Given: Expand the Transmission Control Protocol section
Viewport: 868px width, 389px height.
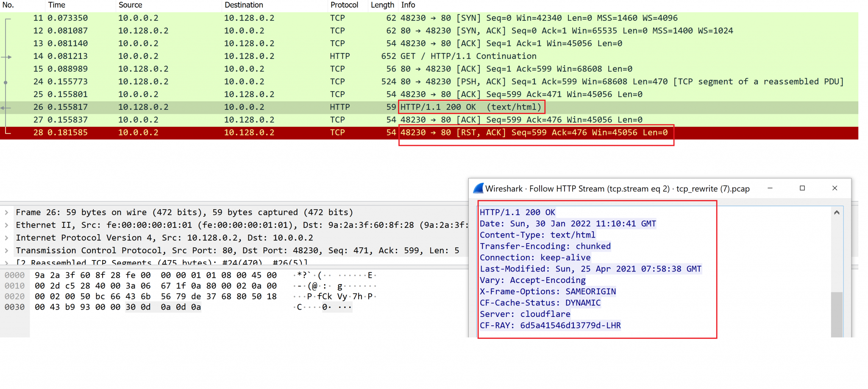Looking at the screenshot, I should point(7,250).
